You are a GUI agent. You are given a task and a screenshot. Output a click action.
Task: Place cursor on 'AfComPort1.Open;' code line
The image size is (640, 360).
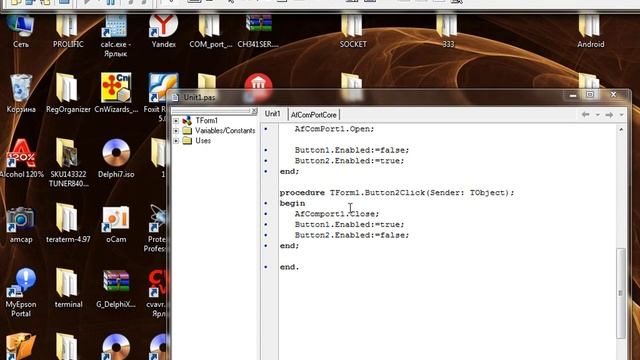[x=334, y=129]
